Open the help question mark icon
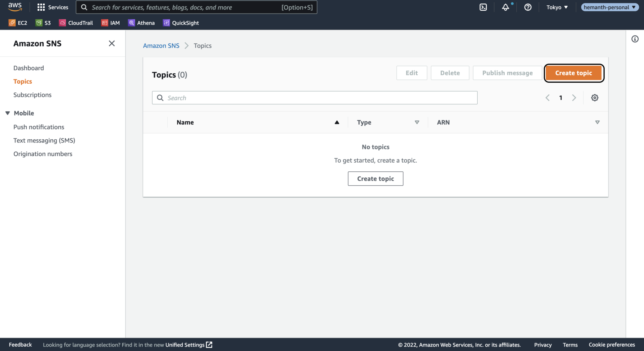The height and width of the screenshot is (351, 644). (x=528, y=7)
